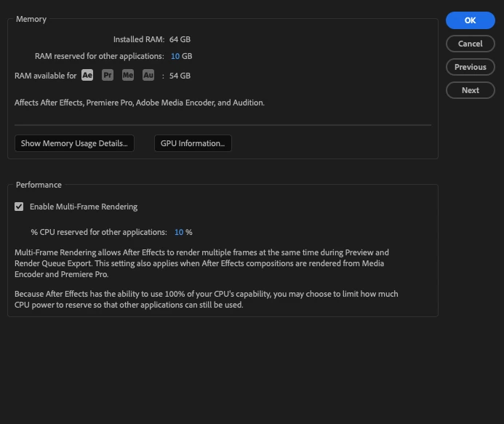The height and width of the screenshot is (424, 504).
Task: Click the Memory section heading
Action: [31, 19]
